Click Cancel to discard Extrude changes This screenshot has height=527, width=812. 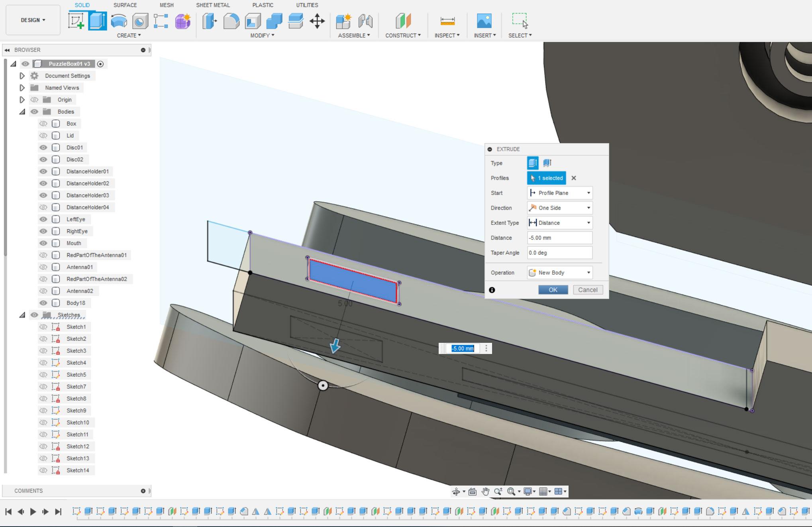[x=587, y=289]
